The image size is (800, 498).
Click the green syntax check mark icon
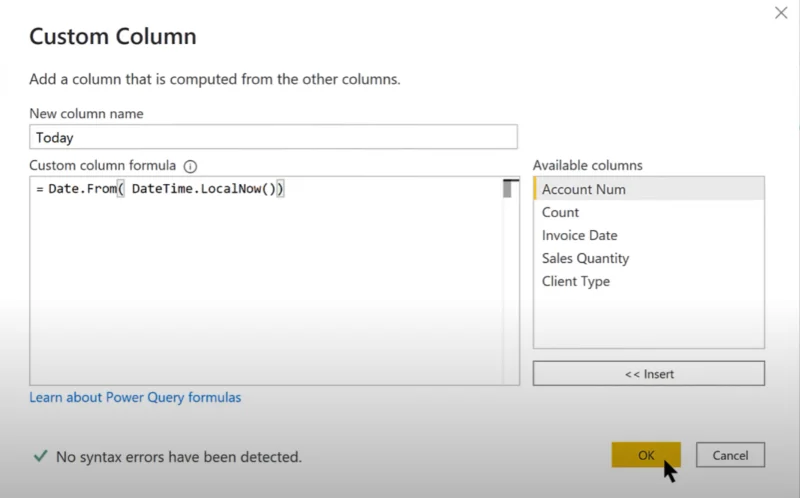pos(40,456)
